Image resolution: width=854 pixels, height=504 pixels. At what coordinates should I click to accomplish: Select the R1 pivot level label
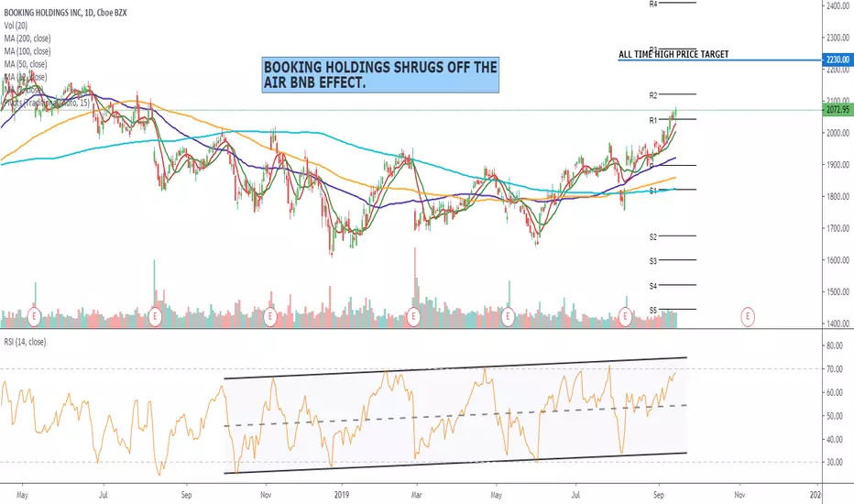coord(653,120)
